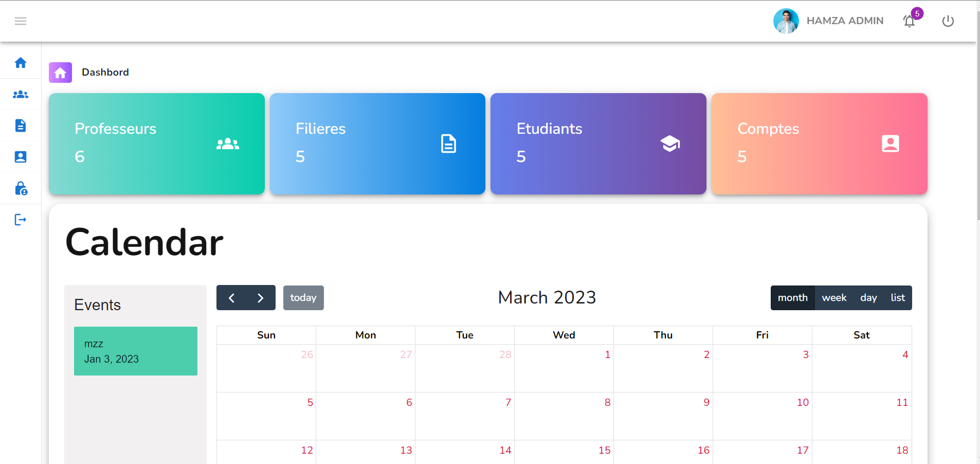Go to next month with right chevron

(x=261, y=297)
